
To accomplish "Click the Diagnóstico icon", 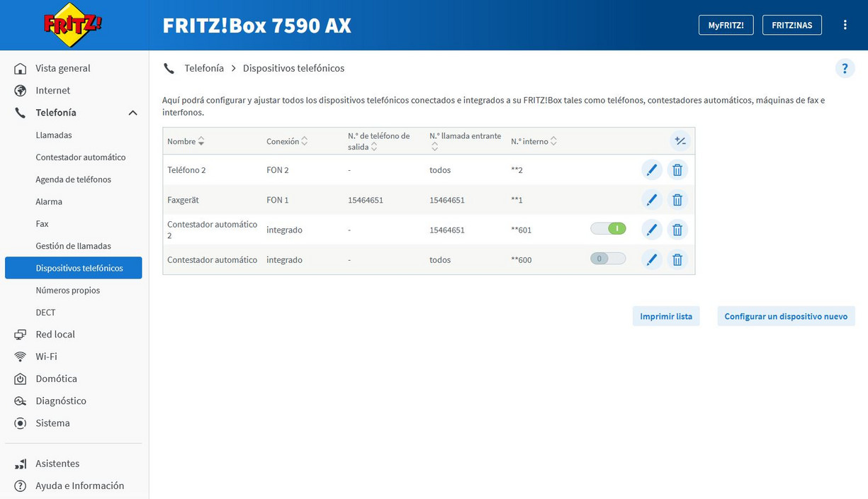I will point(21,401).
